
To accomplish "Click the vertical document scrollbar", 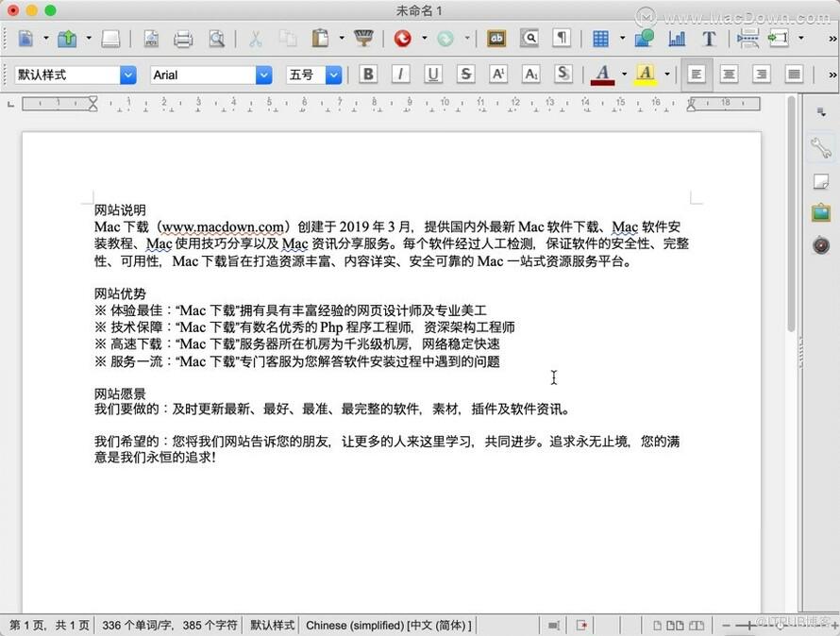I will [x=791, y=214].
